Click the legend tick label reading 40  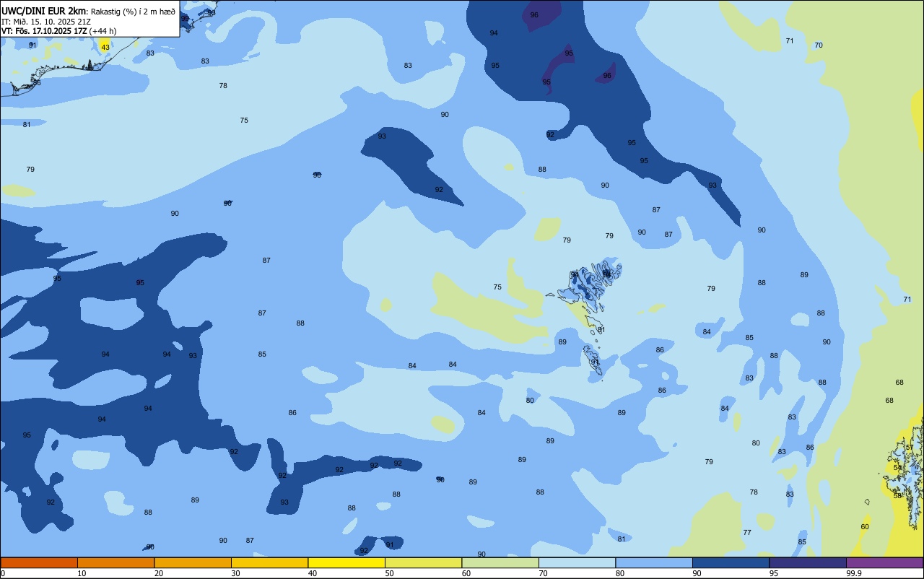pos(313,573)
